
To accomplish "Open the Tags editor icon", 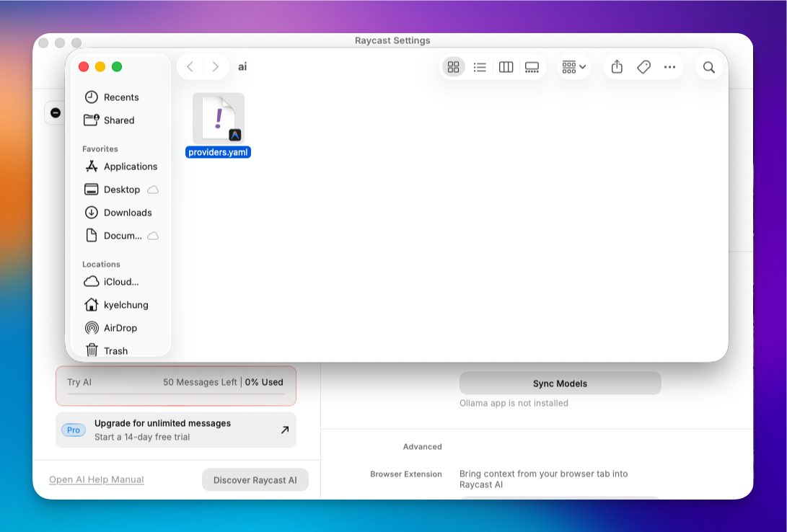I will click(643, 66).
